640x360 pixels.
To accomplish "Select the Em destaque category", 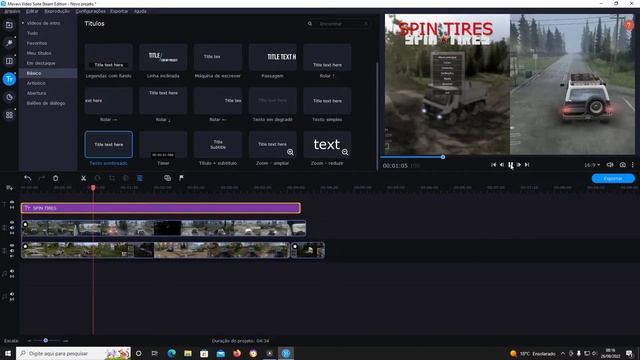I will pyautogui.click(x=41, y=63).
